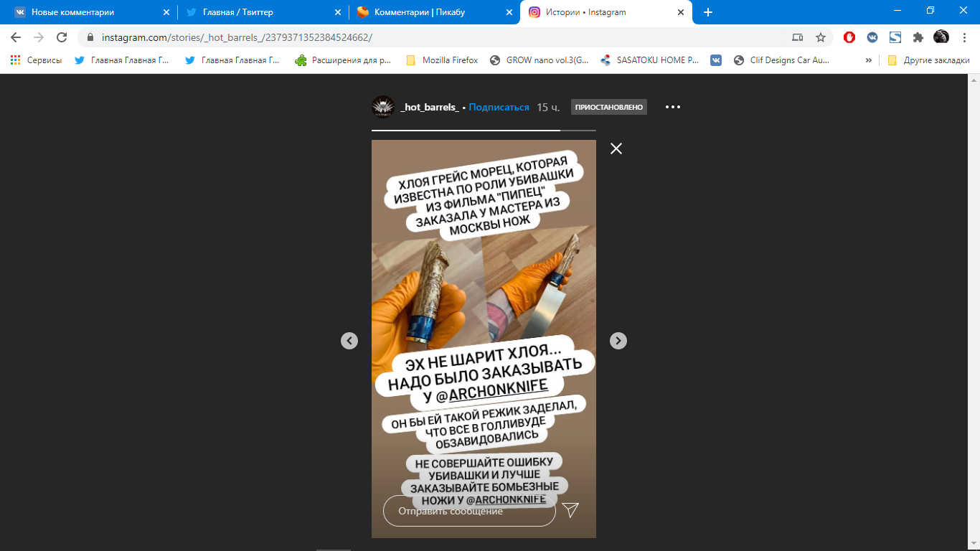Open a new browser tab
The width and height of the screenshot is (980, 551).
pos(708,12)
